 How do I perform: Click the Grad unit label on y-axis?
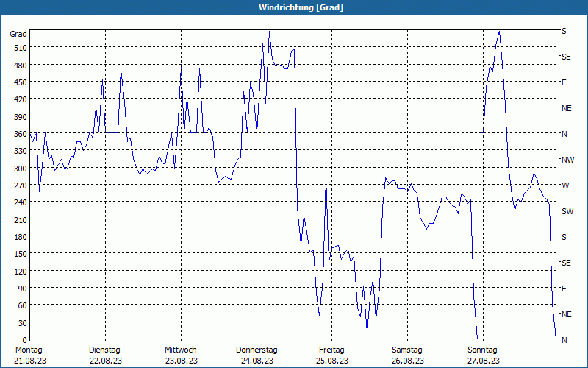pos(18,34)
